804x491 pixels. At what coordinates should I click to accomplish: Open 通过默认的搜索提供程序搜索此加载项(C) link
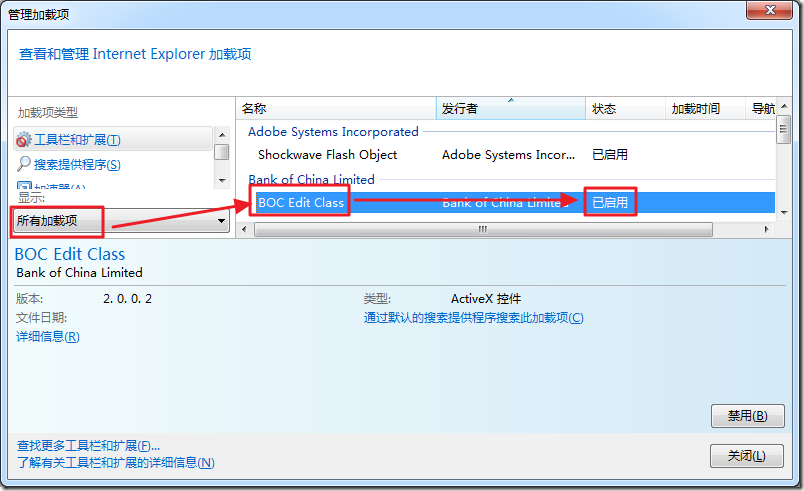click(x=473, y=318)
